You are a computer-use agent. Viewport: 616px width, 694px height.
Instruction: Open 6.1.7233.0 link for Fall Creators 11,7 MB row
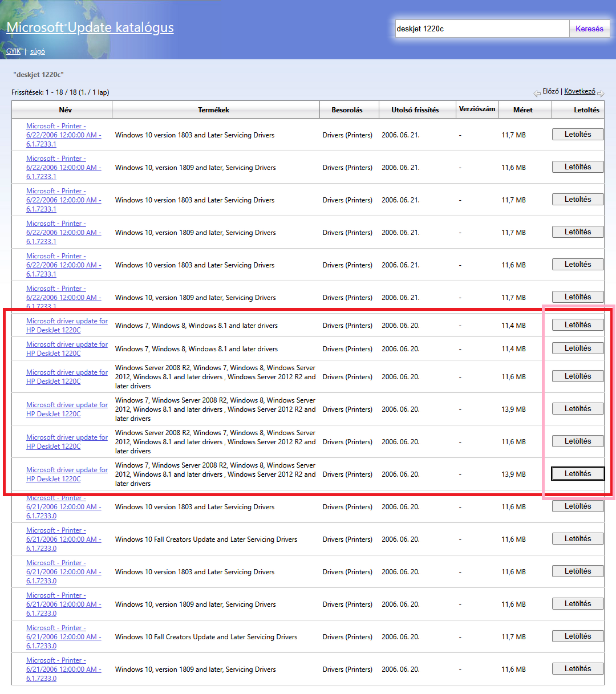(64, 637)
